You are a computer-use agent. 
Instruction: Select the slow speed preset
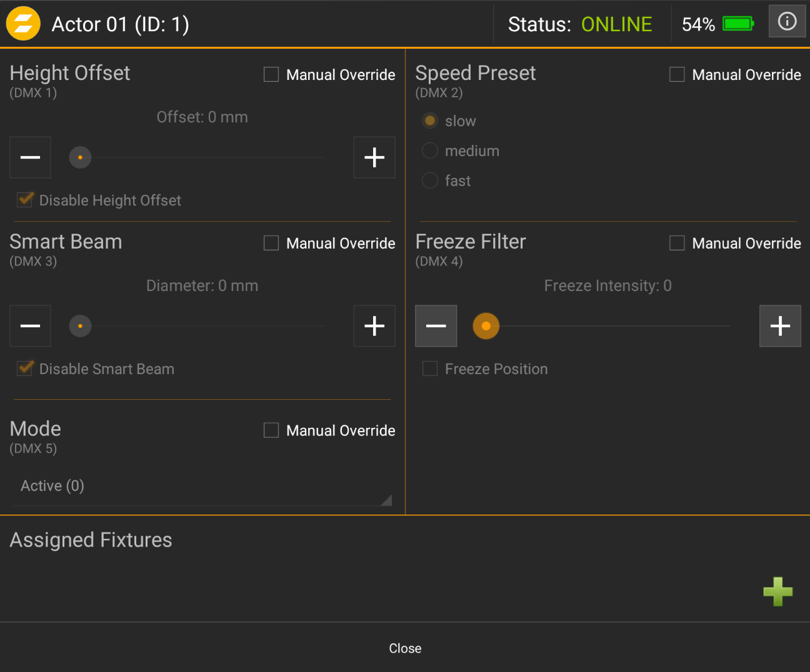click(429, 121)
